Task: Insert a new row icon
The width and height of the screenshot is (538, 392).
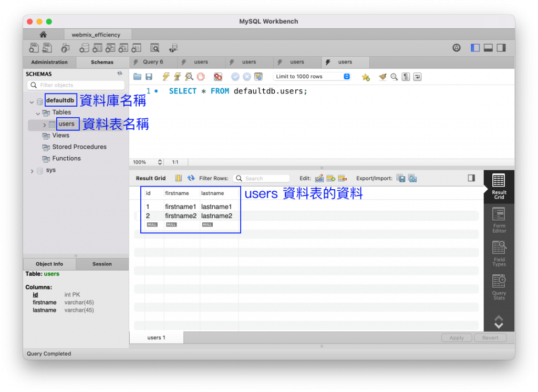Action: pyautogui.click(x=331, y=178)
